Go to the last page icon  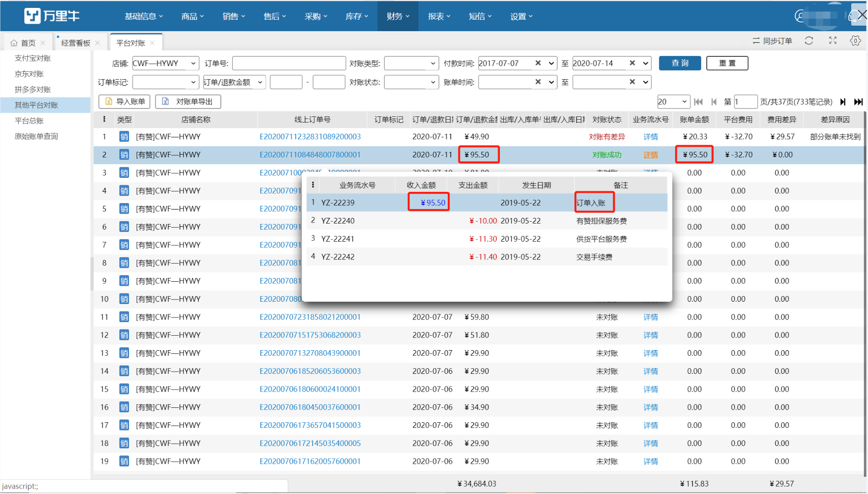858,102
